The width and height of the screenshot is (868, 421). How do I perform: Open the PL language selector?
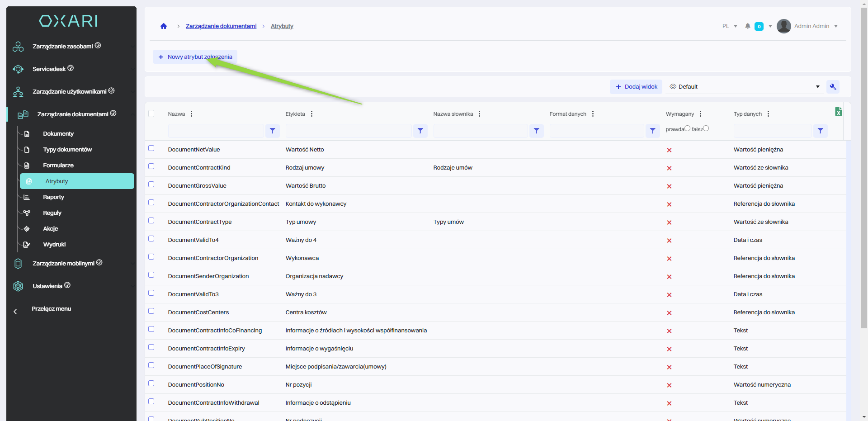point(730,26)
